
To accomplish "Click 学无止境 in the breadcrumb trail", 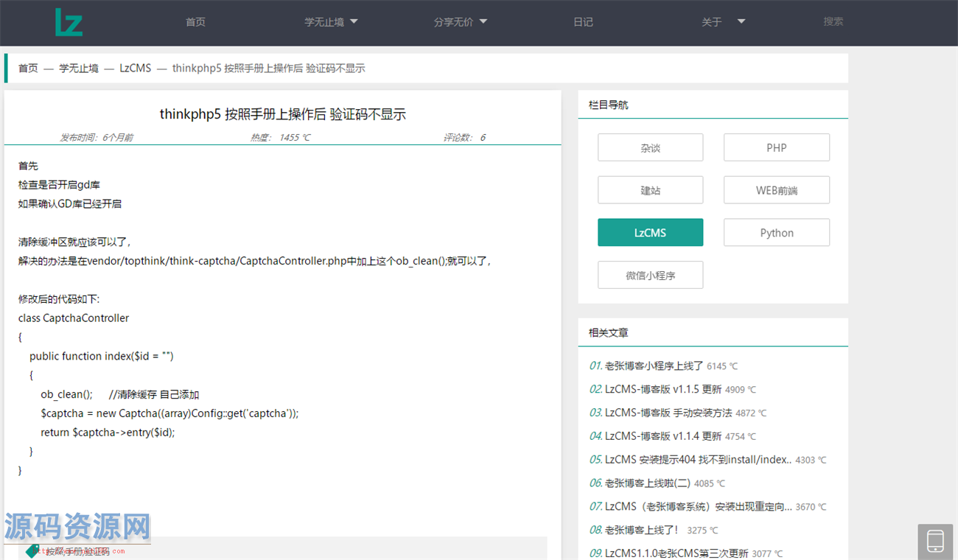I will (x=79, y=68).
